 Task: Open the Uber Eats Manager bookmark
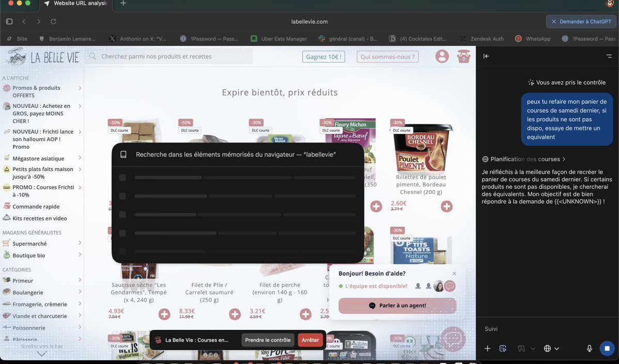pos(279,39)
